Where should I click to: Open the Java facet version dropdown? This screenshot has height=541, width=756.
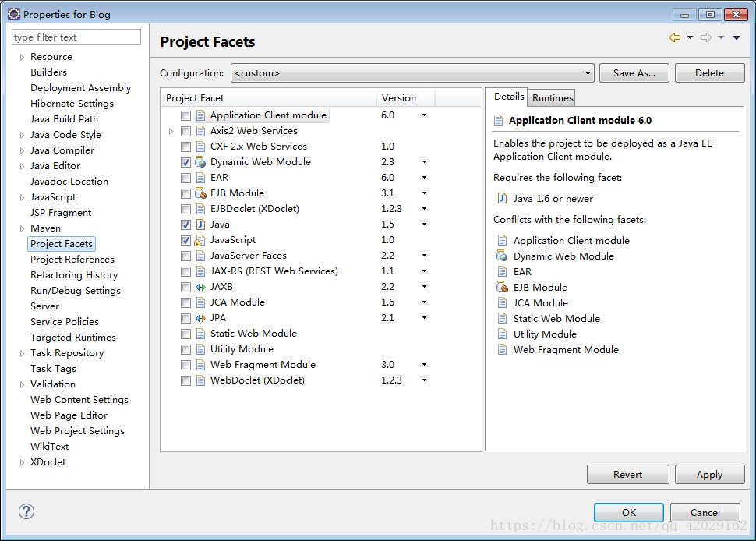pos(424,225)
